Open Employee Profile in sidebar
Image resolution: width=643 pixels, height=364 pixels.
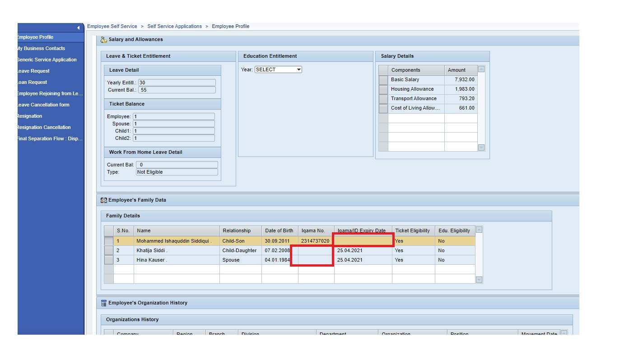tap(35, 37)
